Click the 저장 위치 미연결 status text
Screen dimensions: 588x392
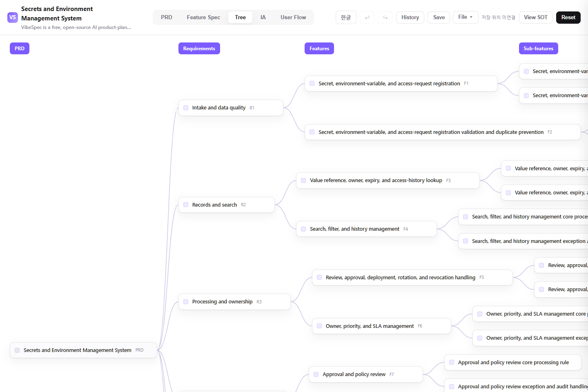coord(499,18)
